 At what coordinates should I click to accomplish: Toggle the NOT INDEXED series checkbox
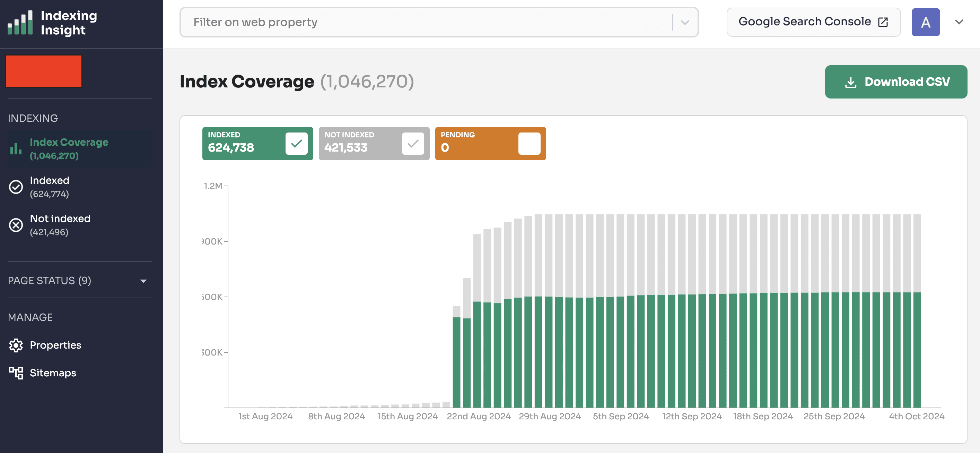[x=413, y=144]
